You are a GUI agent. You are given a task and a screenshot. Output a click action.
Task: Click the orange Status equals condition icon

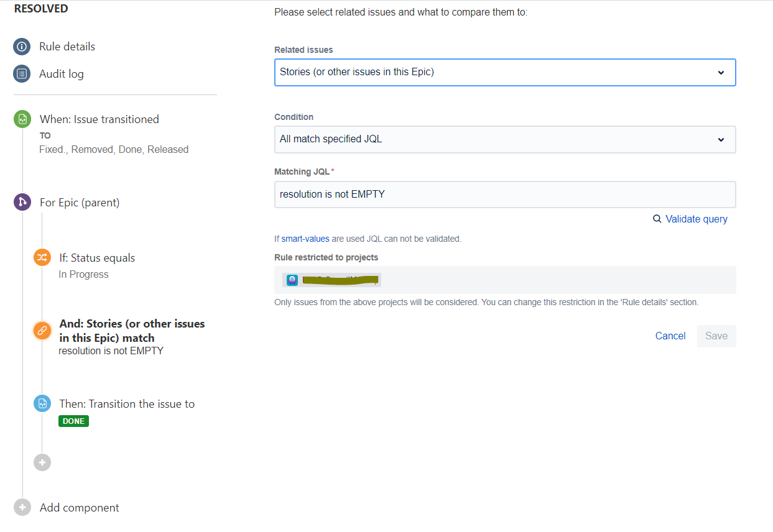(42, 257)
